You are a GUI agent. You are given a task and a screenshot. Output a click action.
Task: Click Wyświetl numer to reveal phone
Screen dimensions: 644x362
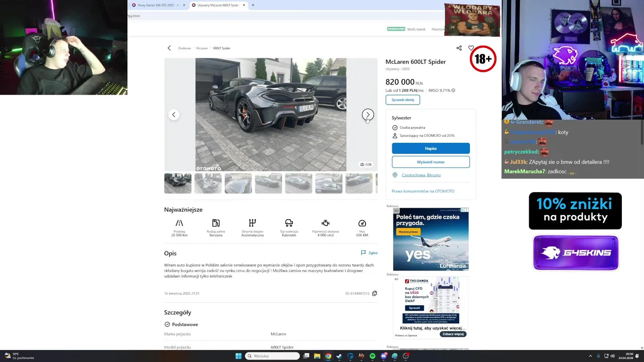pyautogui.click(x=431, y=162)
